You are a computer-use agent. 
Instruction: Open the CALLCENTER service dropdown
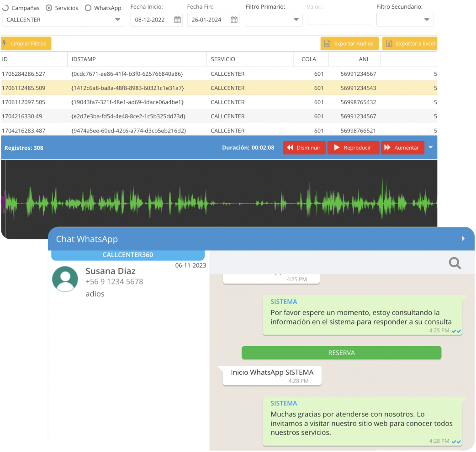(118, 20)
